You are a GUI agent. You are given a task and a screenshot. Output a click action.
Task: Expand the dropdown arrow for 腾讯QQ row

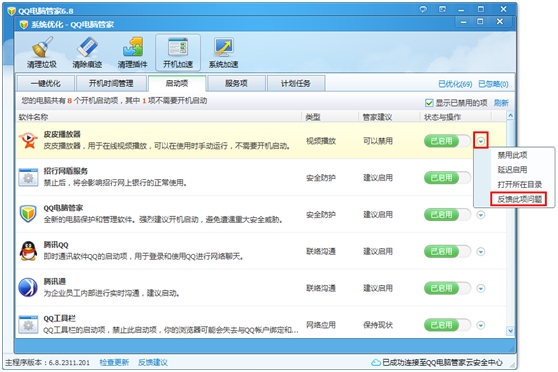[x=481, y=252]
